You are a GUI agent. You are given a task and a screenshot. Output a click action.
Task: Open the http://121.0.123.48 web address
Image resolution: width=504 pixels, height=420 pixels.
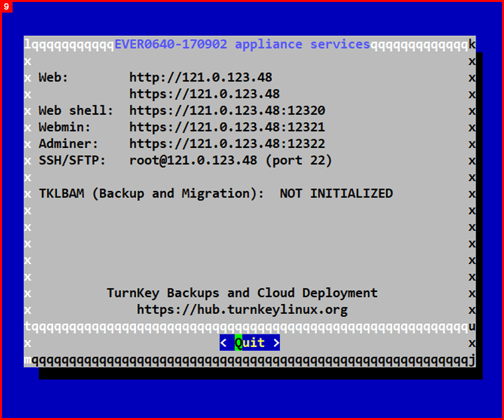[200, 78]
